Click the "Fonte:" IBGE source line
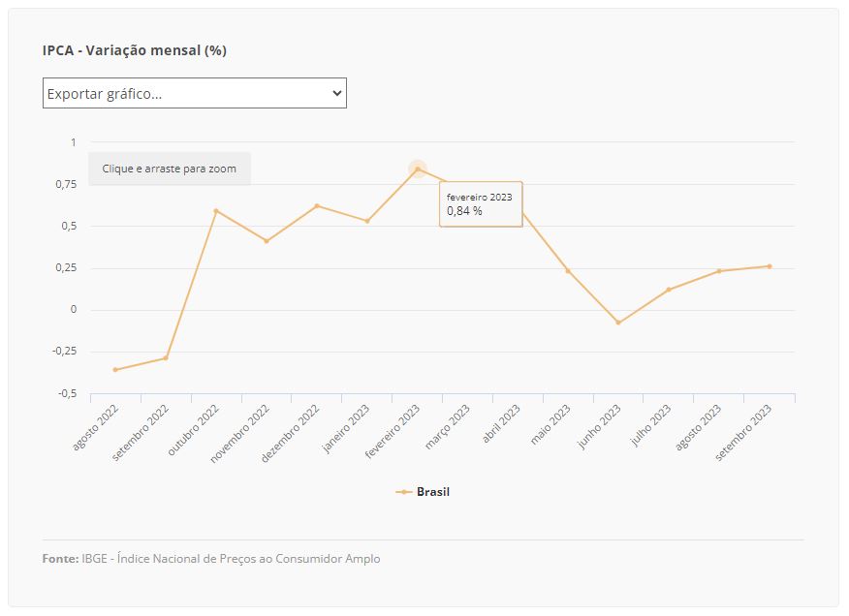The image size is (849, 616). tap(211, 559)
